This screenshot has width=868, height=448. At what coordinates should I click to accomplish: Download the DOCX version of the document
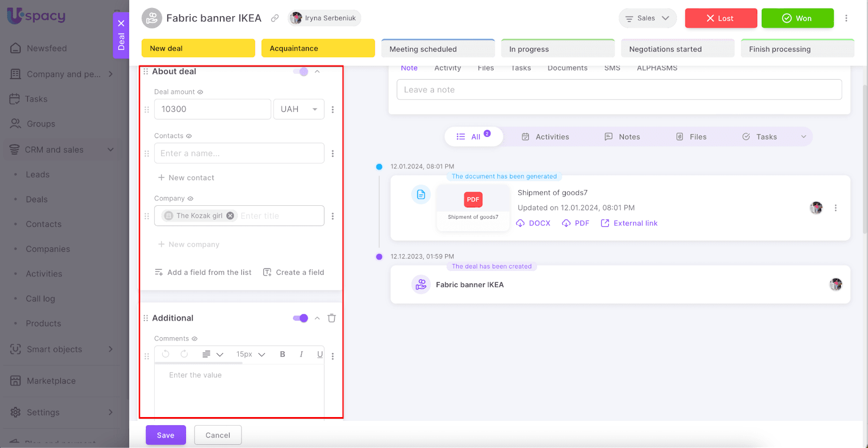533,223
